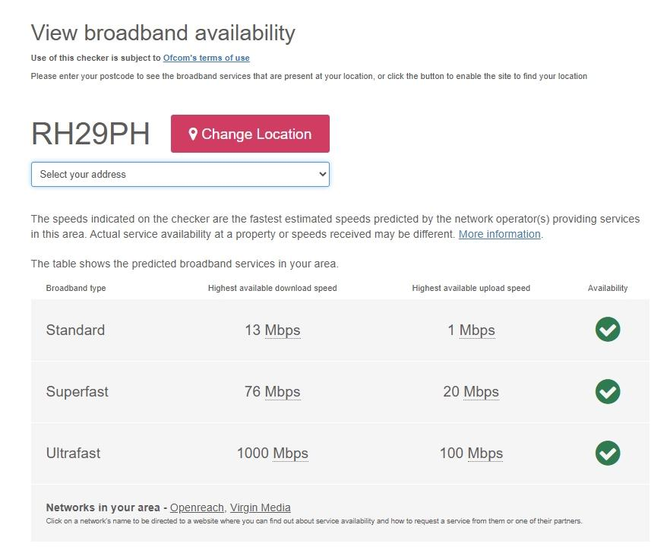Click the View broadband availability heading
The image size is (667, 550).
click(x=163, y=32)
